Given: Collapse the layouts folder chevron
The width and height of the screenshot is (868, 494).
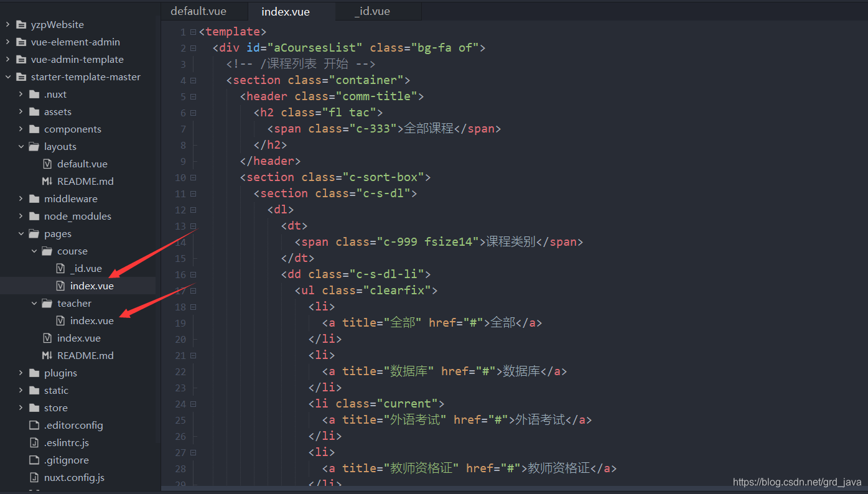Looking at the screenshot, I should 21,147.
